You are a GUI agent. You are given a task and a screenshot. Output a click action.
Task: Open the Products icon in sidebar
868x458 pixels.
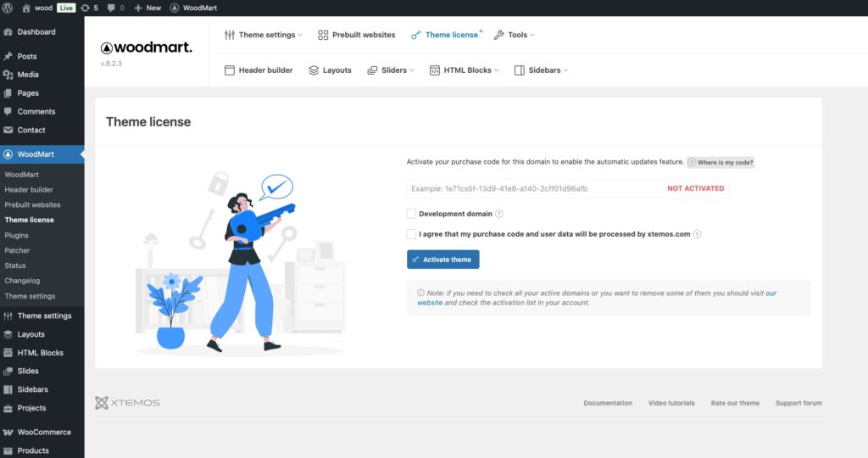pyautogui.click(x=8, y=451)
